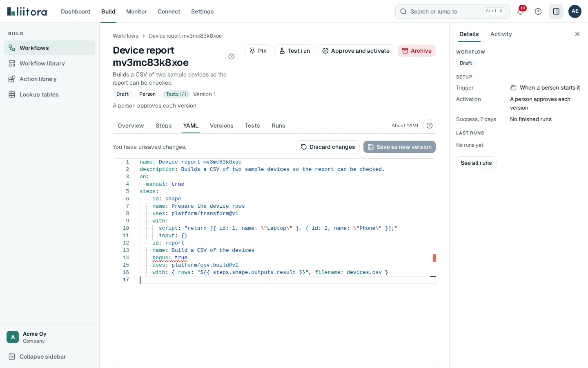The image size is (588, 368).
Task: Open the Versions tab
Action: [x=221, y=126]
